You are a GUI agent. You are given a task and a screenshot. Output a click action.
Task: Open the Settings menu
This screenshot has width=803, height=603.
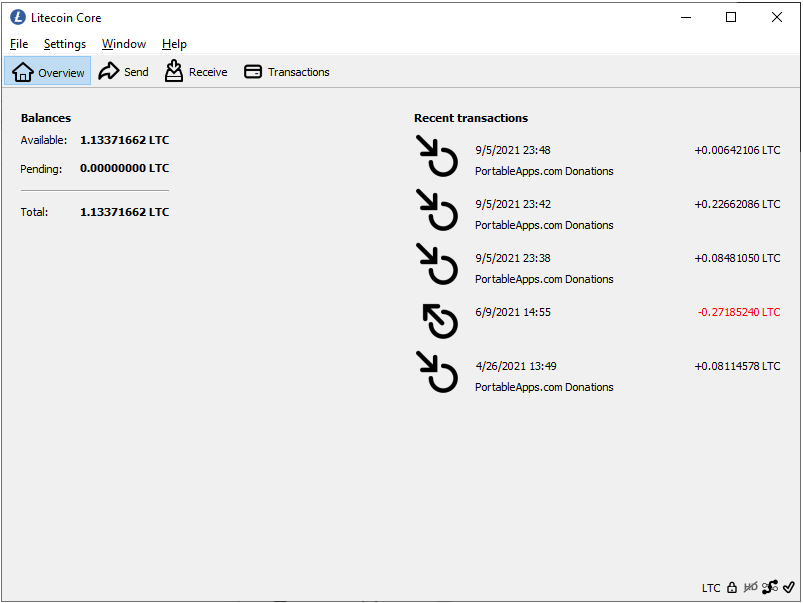click(x=65, y=44)
